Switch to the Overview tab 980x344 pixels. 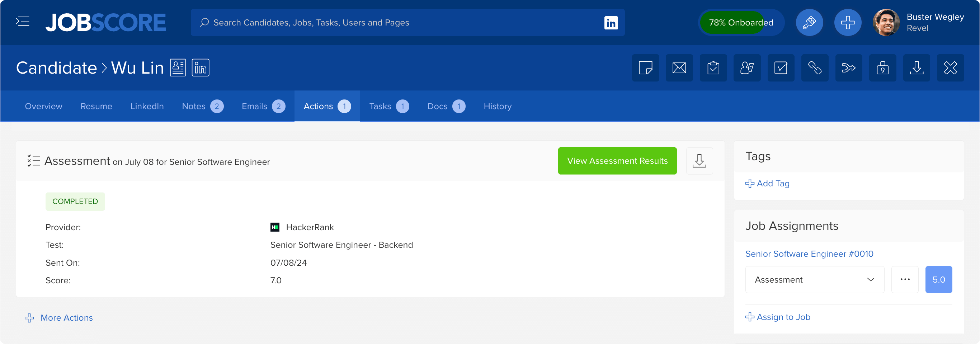click(44, 106)
